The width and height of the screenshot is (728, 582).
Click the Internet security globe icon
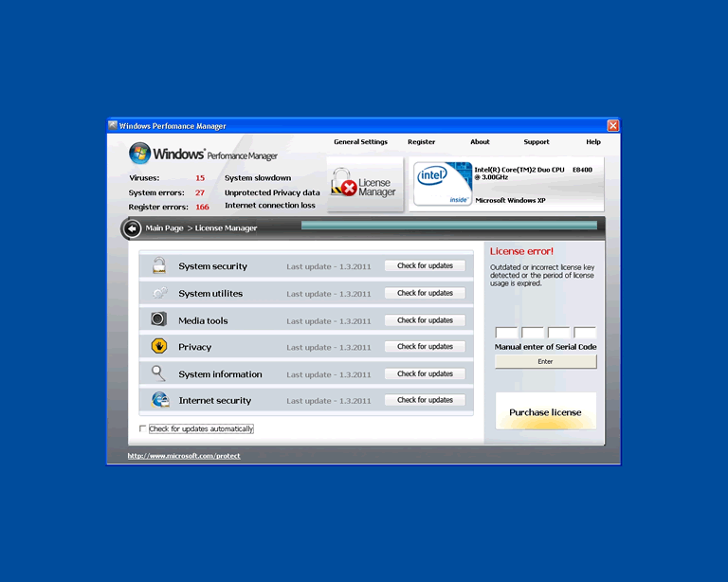(x=159, y=400)
